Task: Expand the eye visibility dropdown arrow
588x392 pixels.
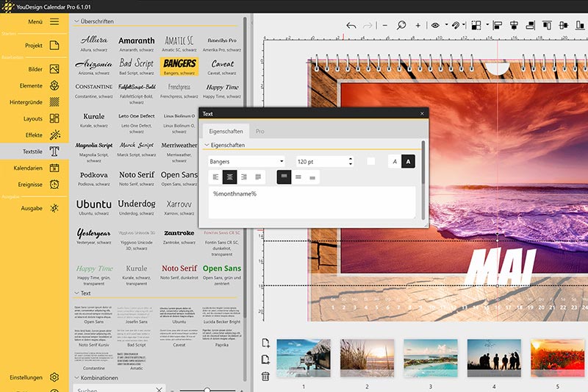Action: coord(447,25)
